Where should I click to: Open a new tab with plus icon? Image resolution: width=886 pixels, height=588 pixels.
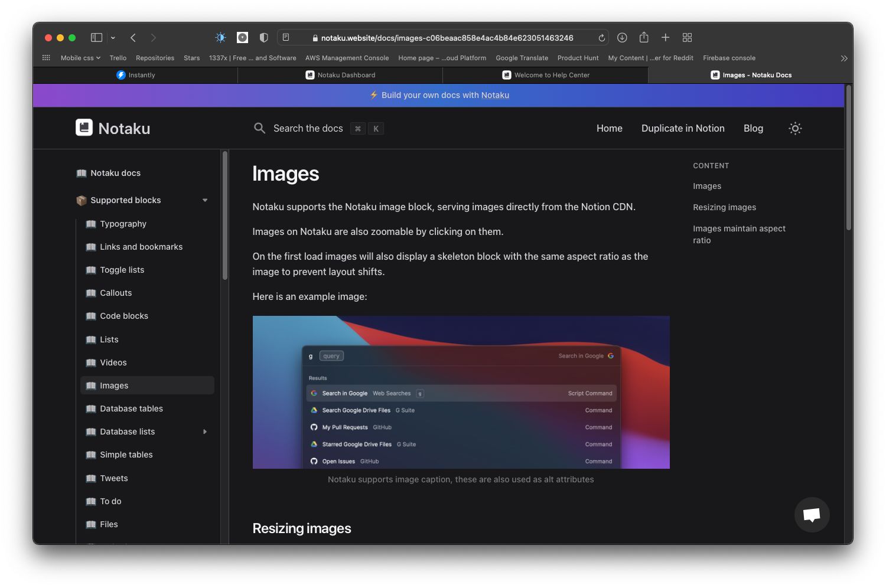pyautogui.click(x=665, y=37)
